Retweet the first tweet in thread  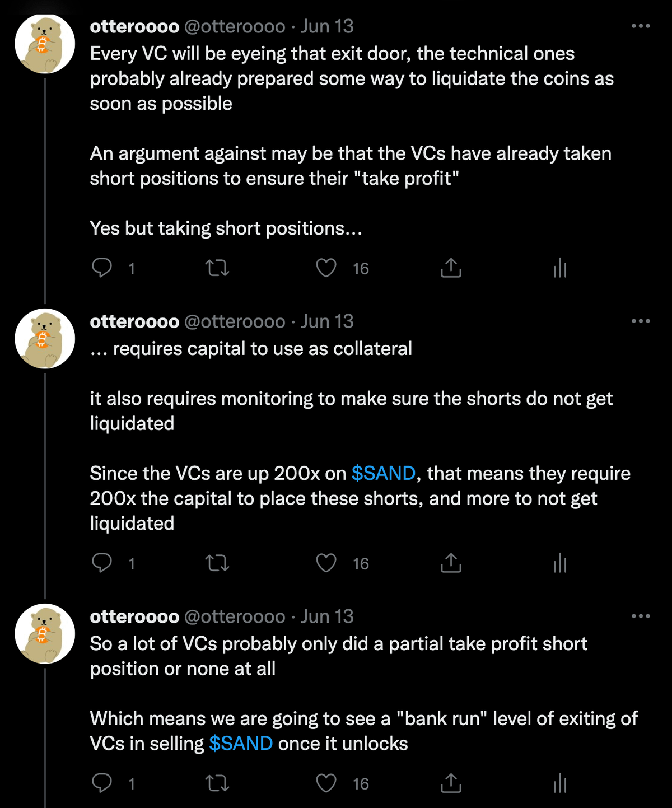[217, 268]
